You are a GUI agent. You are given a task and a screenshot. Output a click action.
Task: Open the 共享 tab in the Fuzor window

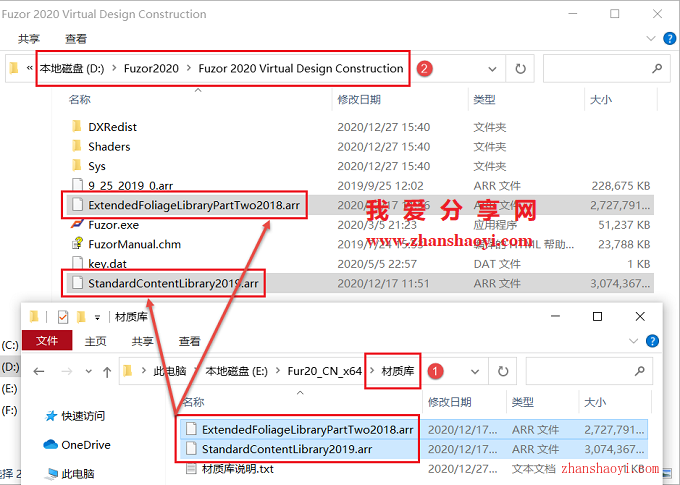coord(29,39)
